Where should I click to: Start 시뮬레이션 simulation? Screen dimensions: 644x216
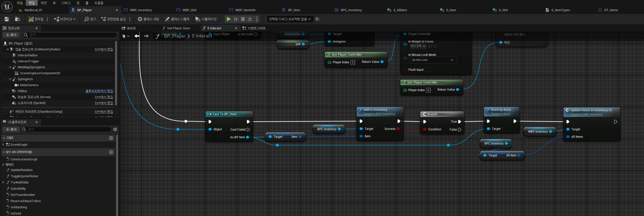[206, 19]
